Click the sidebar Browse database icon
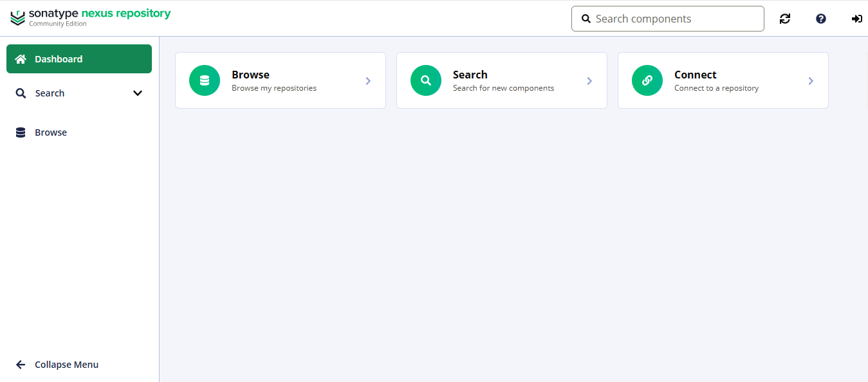Image resolution: width=868 pixels, height=382 pixels. pyautogui.click(x=21, y=132)
